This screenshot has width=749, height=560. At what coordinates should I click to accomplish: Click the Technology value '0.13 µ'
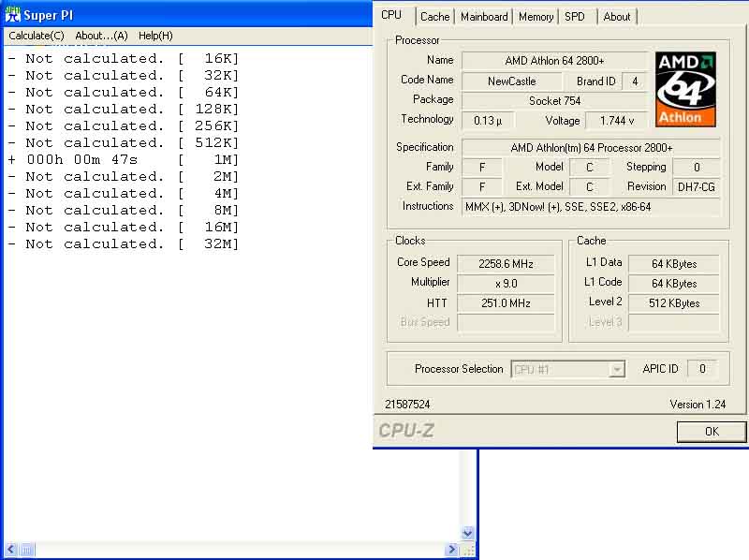(488, 121)
